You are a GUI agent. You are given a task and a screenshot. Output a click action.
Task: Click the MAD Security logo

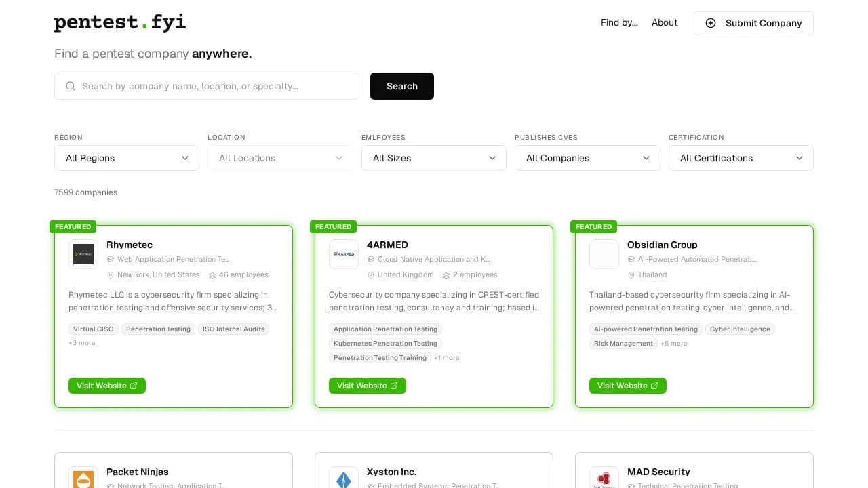[x=604, y=479]
